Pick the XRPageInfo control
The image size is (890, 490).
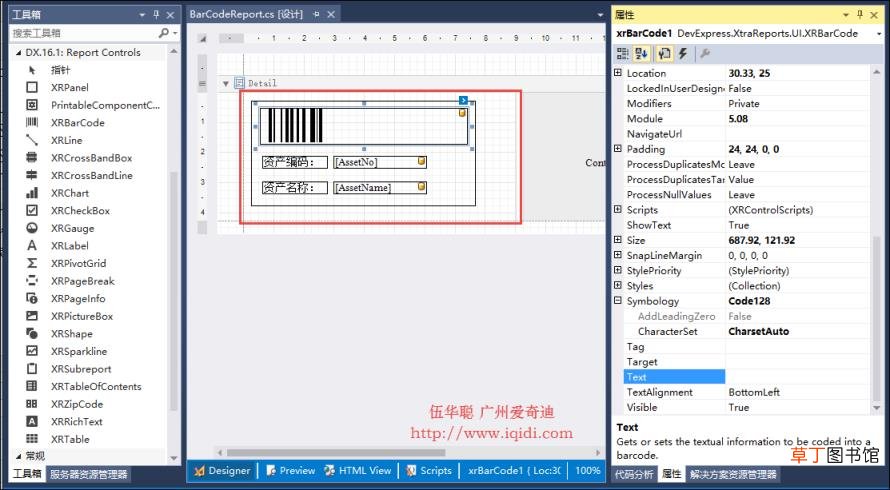coord(78,299)
